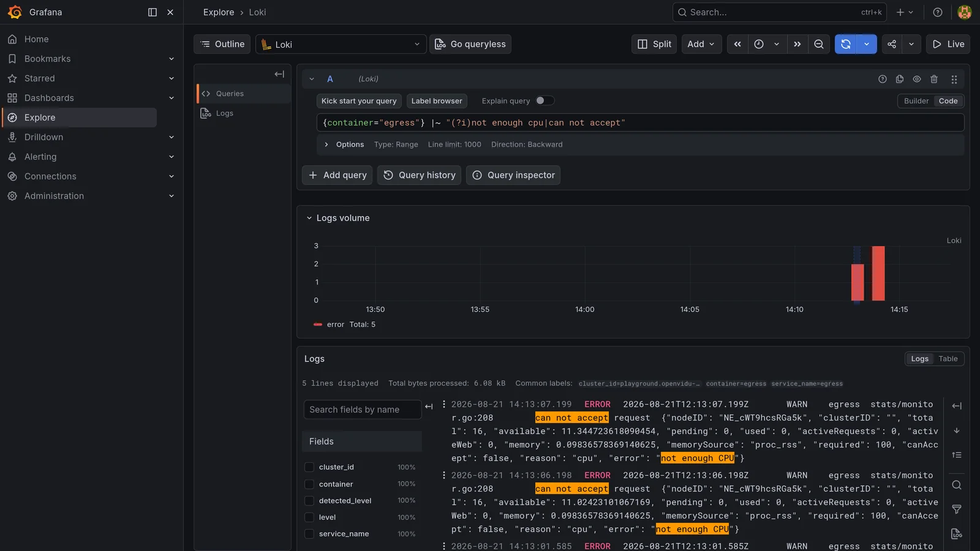The width and height of the screenshot is (980, 551).
Task: Check the detected_level field checkbox
Action: click(x=309, y=501)
